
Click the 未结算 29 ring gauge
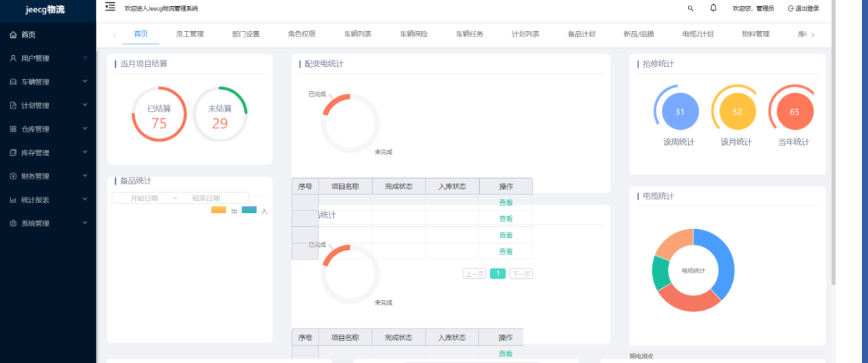pos(220,115)
